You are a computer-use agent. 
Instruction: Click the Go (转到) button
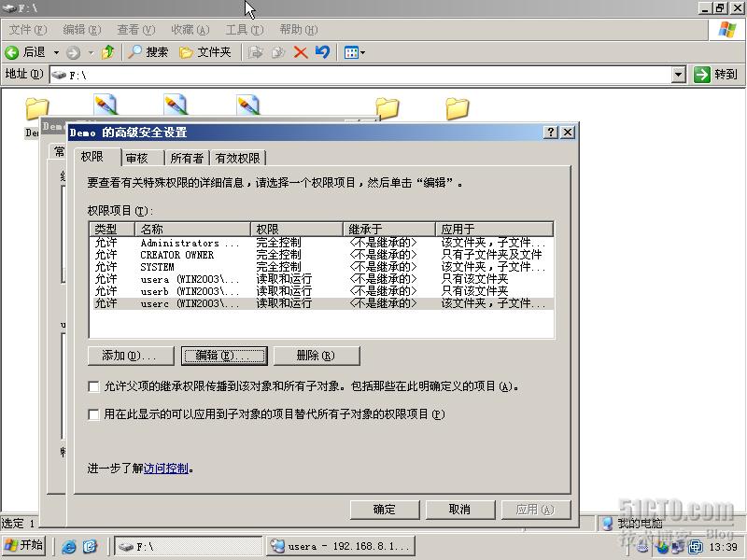[x=716, y=75]
